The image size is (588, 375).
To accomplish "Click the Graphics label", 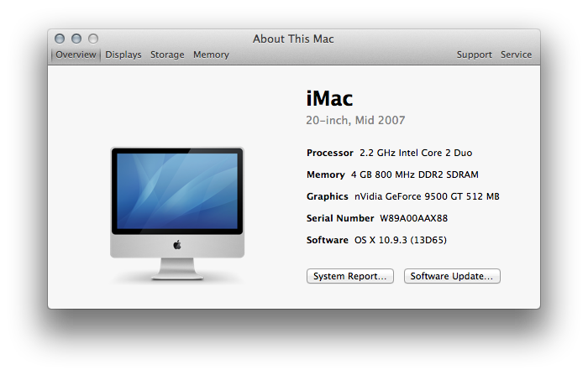I will pos(328,196).
